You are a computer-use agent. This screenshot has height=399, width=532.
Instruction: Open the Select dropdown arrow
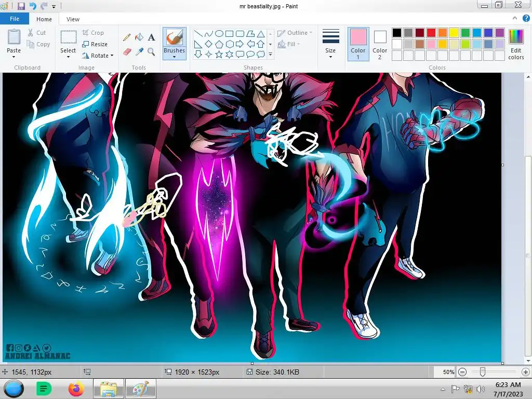(68, 57)
